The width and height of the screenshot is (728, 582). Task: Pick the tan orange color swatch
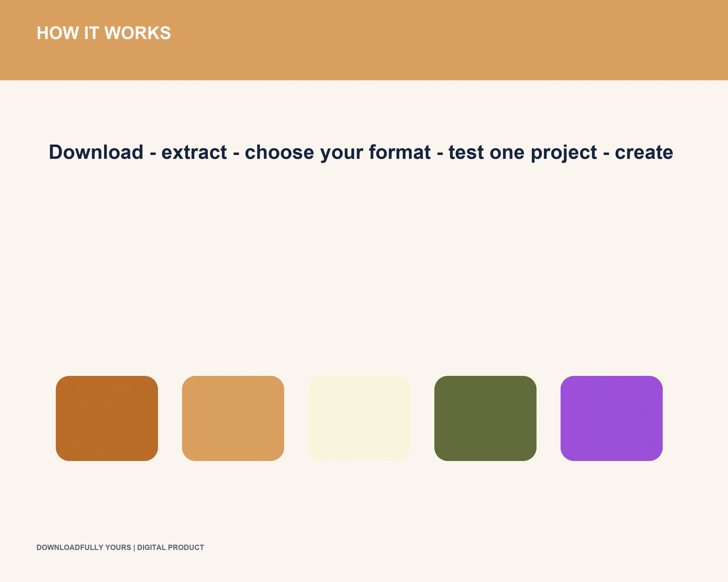point(233,418)
